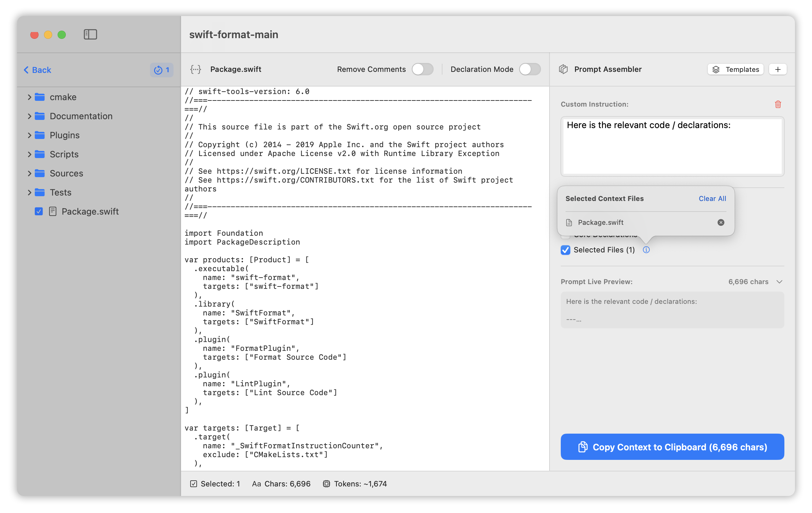Screen dimensions: 812x513
Task: Copy Context to Clipboard button
Action: [672, 447]
